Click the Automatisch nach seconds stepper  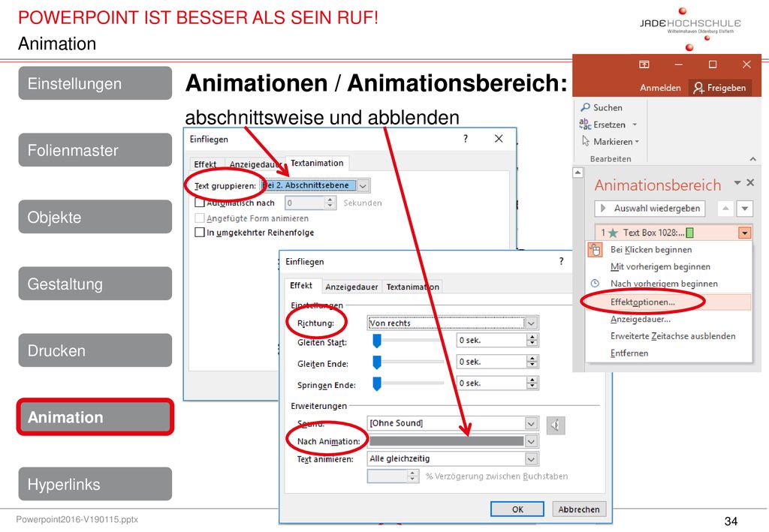point(330,203)
